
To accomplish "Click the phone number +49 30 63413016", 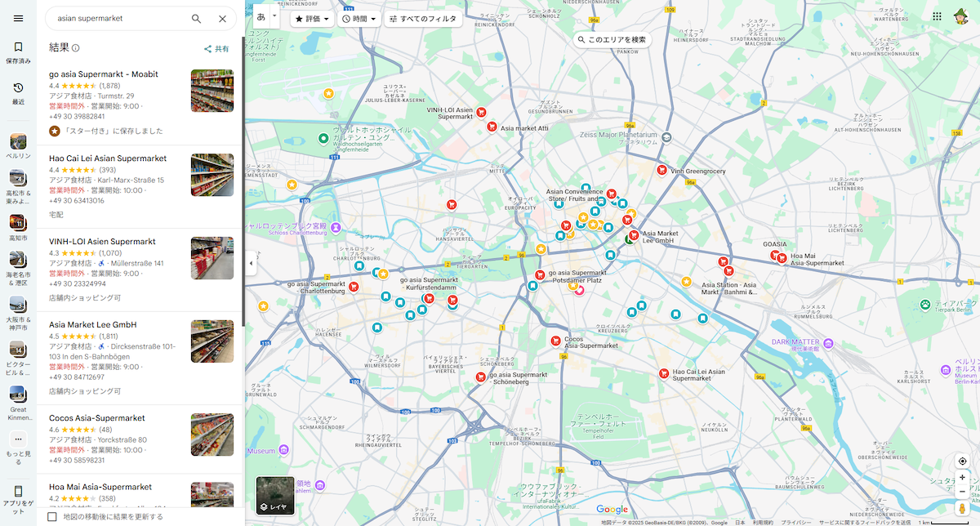I will point(77,200).
